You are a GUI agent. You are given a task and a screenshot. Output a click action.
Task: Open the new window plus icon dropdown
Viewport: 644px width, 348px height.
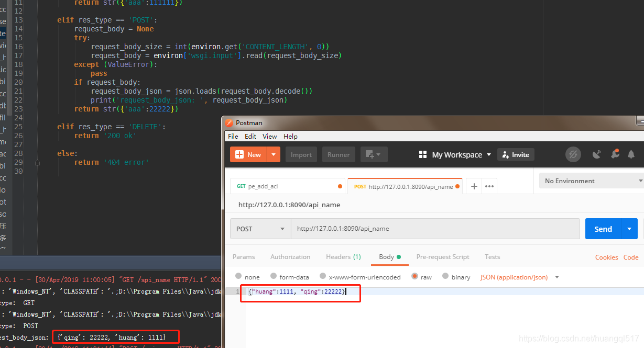[374, 154]
